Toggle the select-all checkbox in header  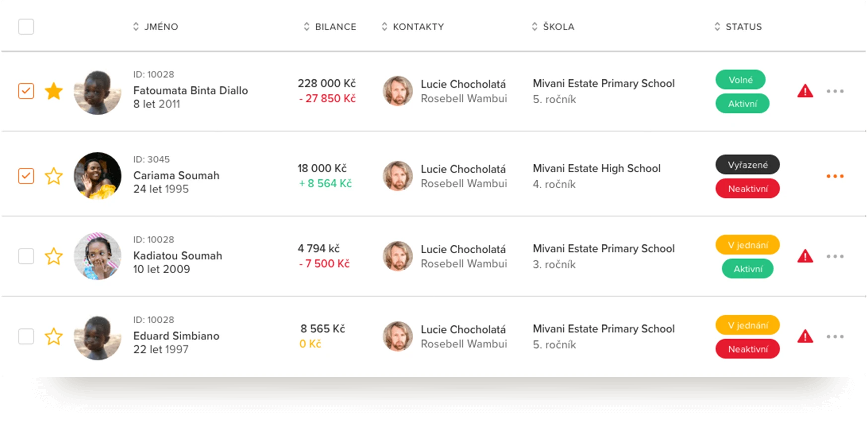[26, 26]
